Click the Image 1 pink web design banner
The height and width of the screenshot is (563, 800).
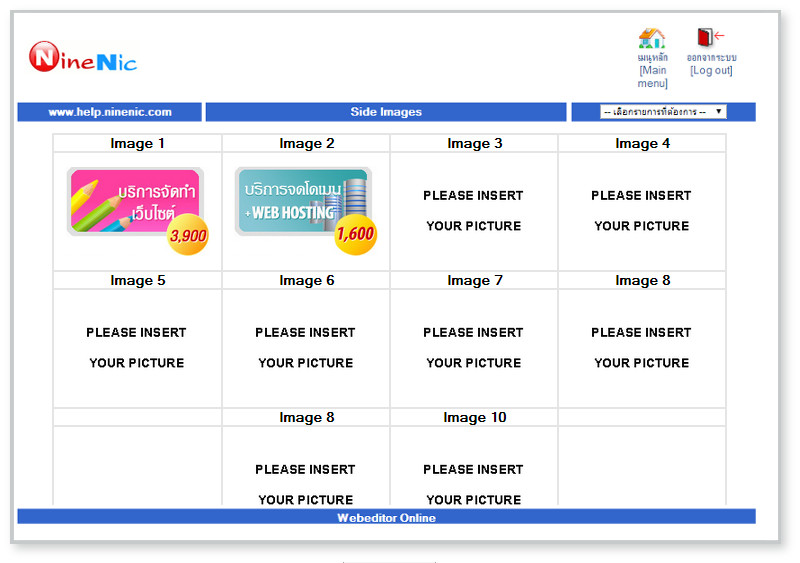pyautogui.click(x=137, y=210)
